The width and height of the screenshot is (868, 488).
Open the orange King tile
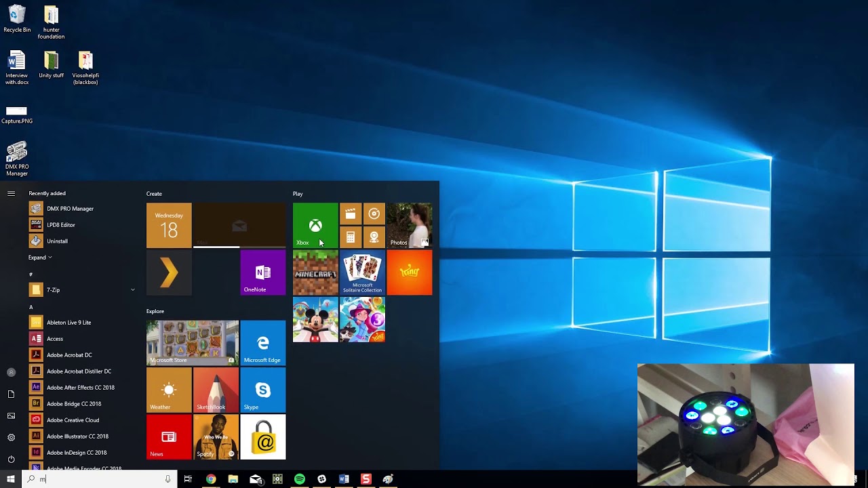tap(410, 272)
